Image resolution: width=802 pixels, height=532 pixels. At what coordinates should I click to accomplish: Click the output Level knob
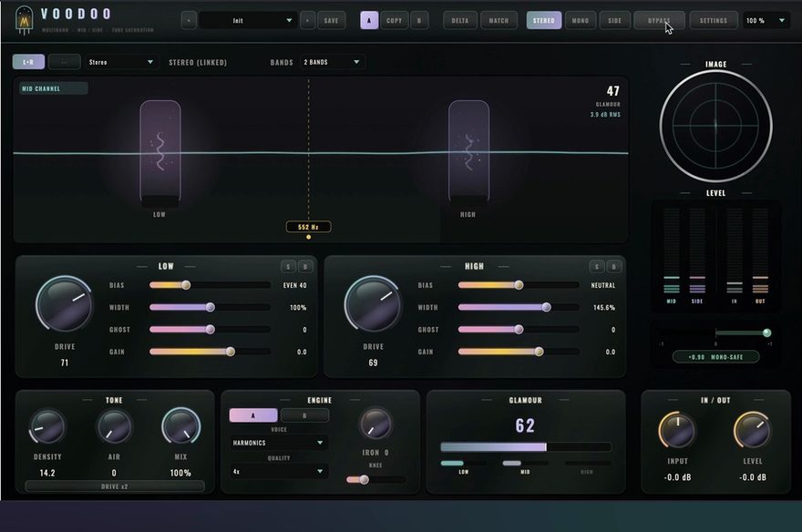(753, 431)
